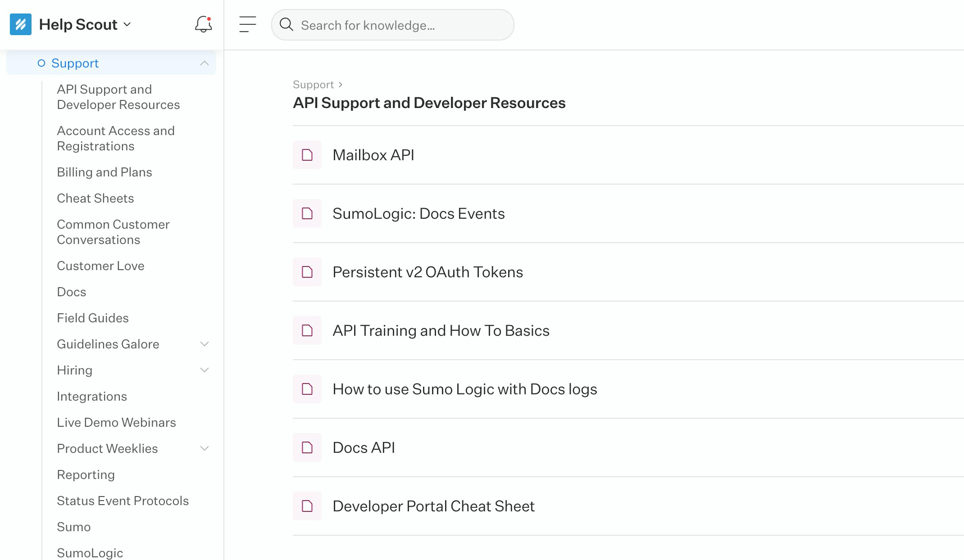The height and width of the screenshot is (560, 964).
Task: Open the Help Scout workspace dropdown
Action: coord(127,25)
